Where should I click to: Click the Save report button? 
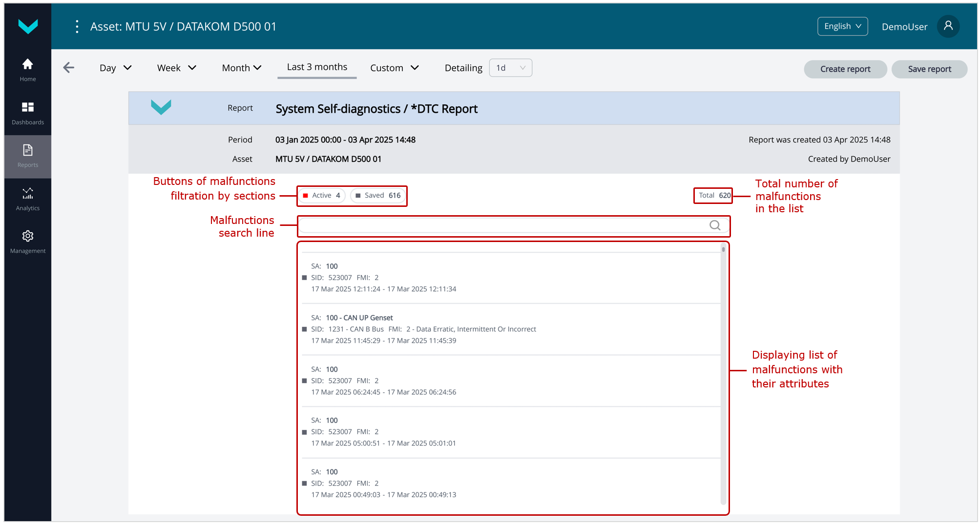click(x=929, y=69)
